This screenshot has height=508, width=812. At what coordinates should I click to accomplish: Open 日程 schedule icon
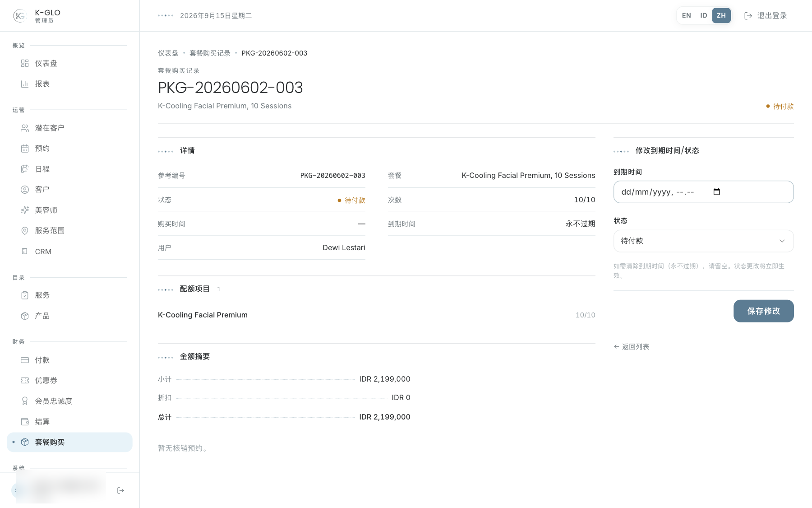coord(25,169)
